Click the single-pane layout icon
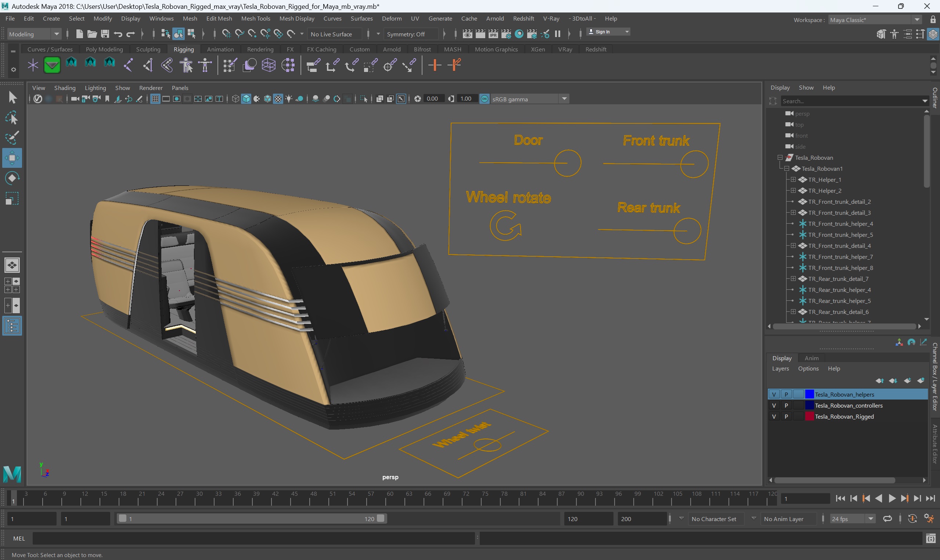The image size is (940, 560). pos(12,265)
